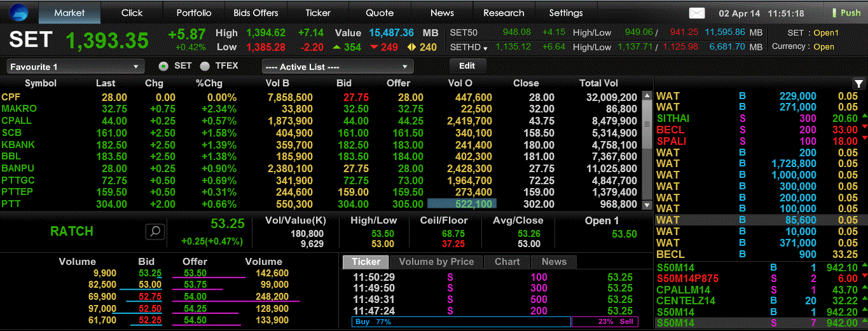Select the BBL symbol in watchlist
This screenshot has height=331, width=868.
[x=11, y=156]
